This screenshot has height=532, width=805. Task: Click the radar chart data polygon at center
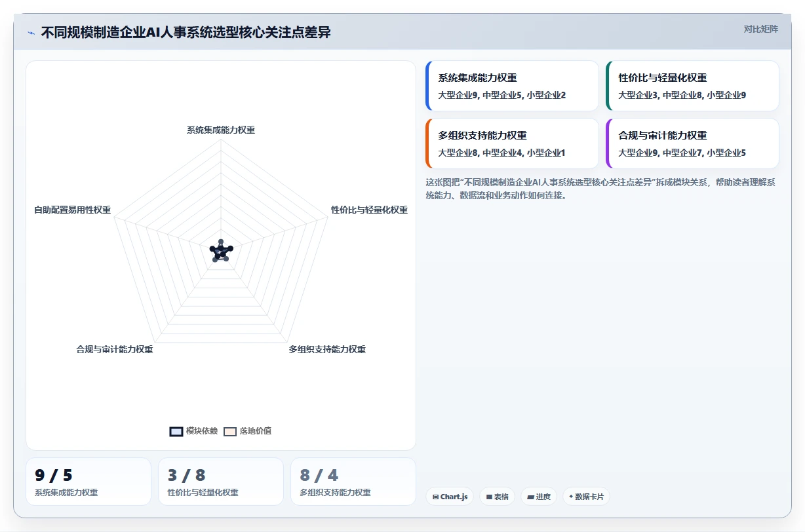pos(221,251)
